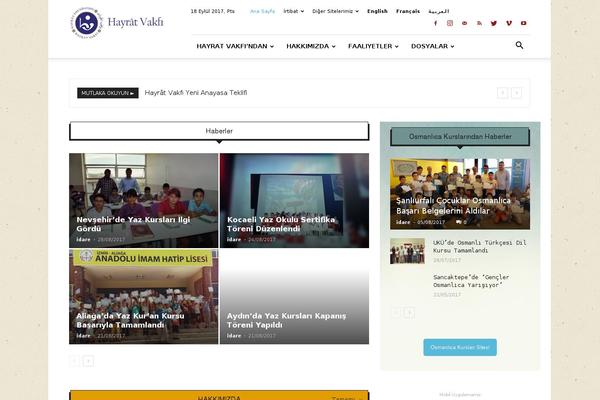
Task: Open the Facebook social icon
Action: (x=435, y=23)
